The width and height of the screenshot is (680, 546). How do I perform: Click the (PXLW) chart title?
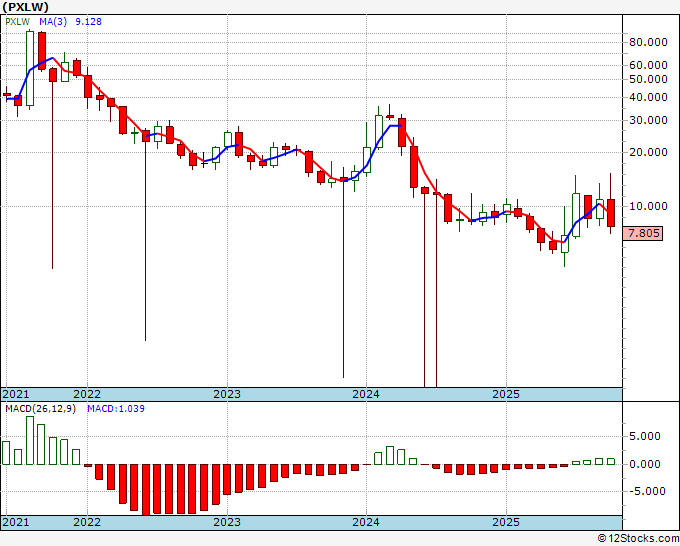pyautogui.click(x=26, y=7)
